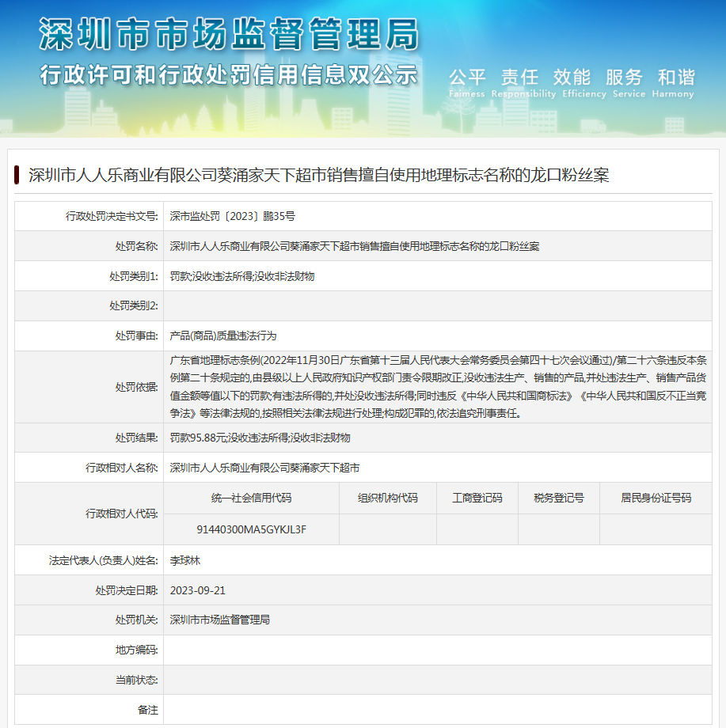This screenshot has height=728, width=726.
Task: Click the banner title 深圳市市场监督管理局
Action: (x=228, y=35)
